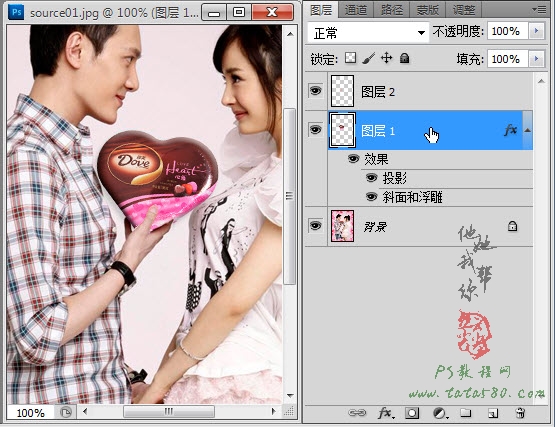Click the 图层 1 thumbnail

pos(342,130)
